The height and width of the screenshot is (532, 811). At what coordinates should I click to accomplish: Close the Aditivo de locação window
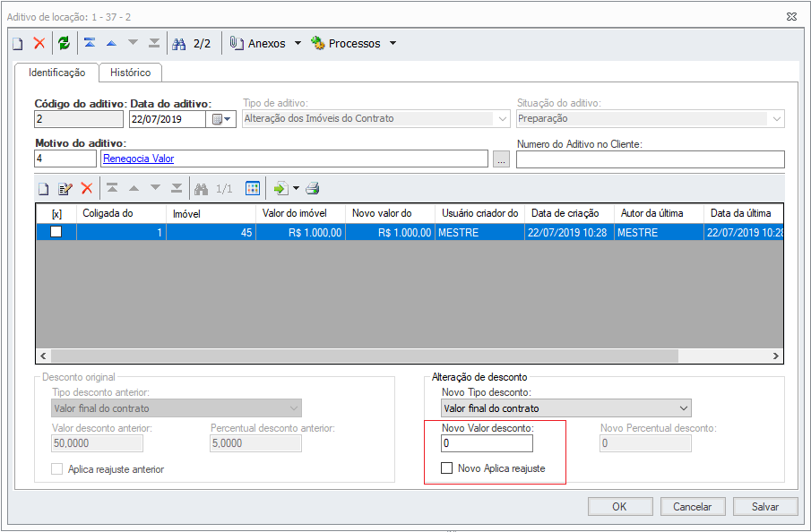791,16
